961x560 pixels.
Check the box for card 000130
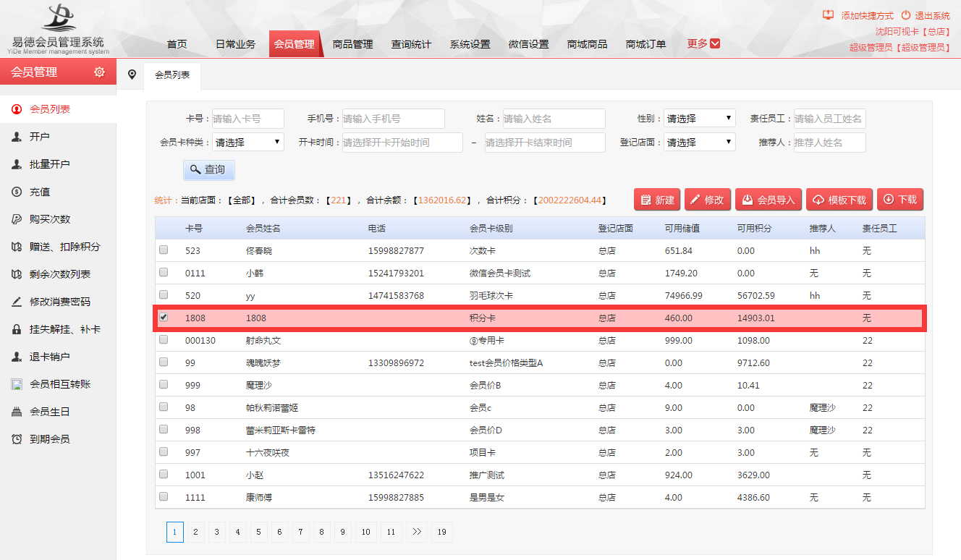tap(164, 339)
